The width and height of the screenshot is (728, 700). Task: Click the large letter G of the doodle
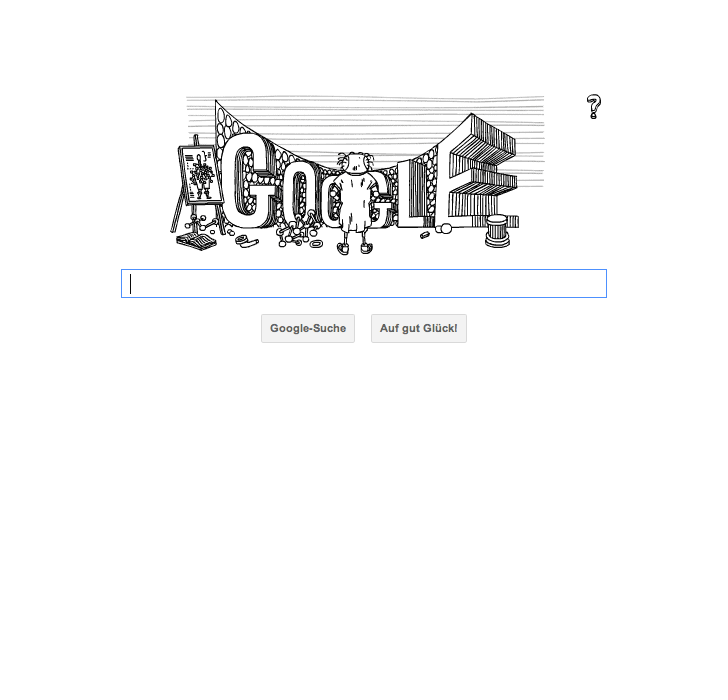(x=251, y=181)
